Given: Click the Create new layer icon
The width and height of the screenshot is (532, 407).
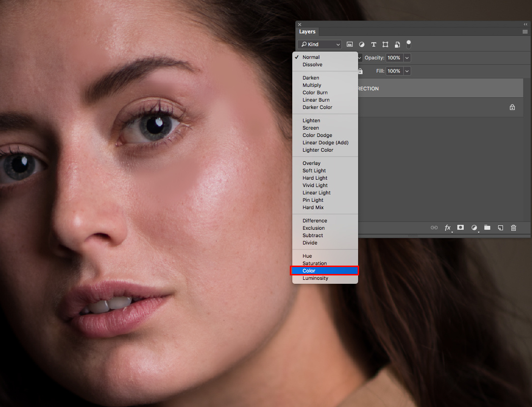Looking at the screenshot, I should (x=500, y=228).
